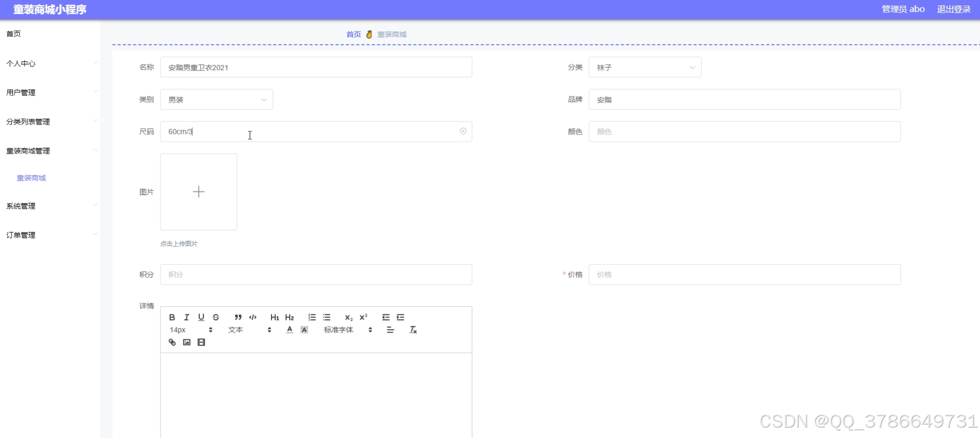Viewport: 980px width, 438px height.
Task: Insert a code block in the editor
Action: click(253, 317)
